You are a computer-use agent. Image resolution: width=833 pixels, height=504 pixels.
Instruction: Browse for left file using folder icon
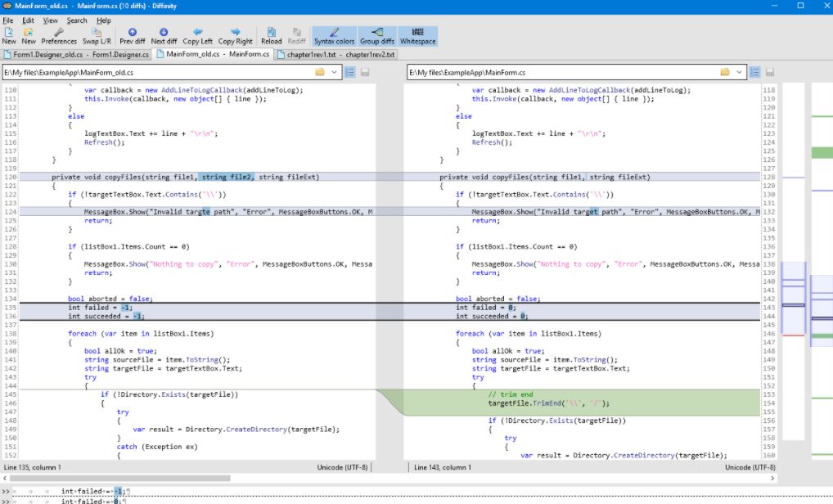321,72
